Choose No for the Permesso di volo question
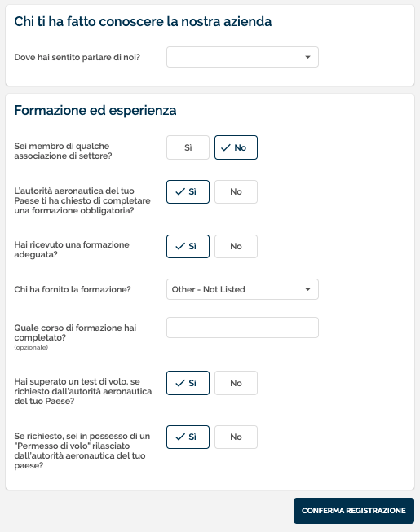The image size is (420, 532). coord(236,437)
